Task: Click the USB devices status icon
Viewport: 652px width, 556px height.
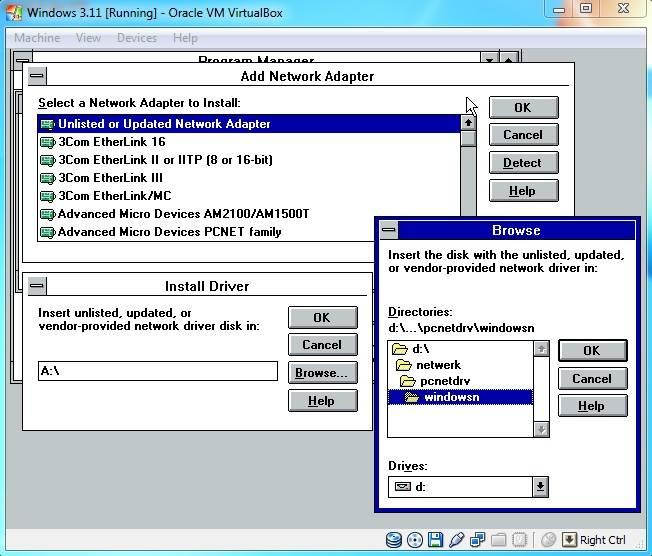Action: pyautogui.click(x=457, y=541)
